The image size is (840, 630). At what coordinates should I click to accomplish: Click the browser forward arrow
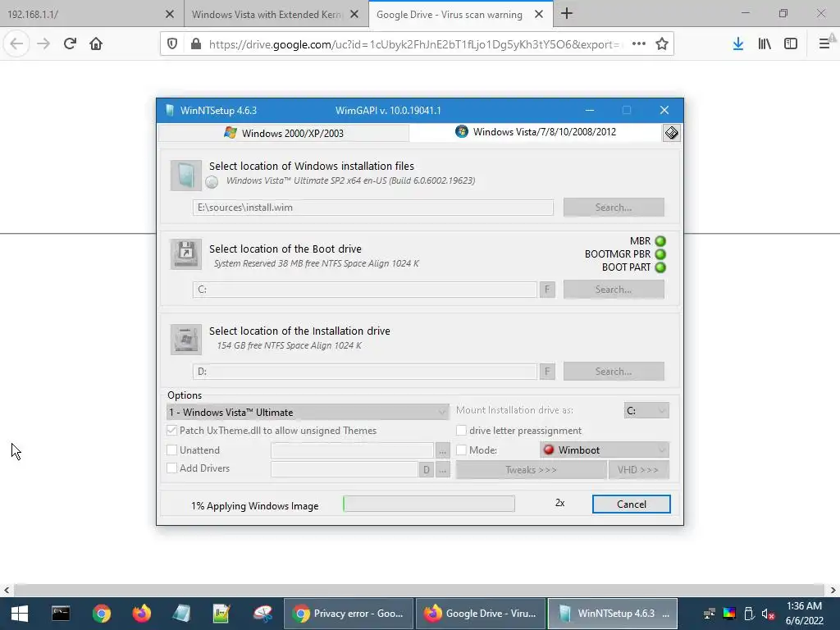coord(43,44)
